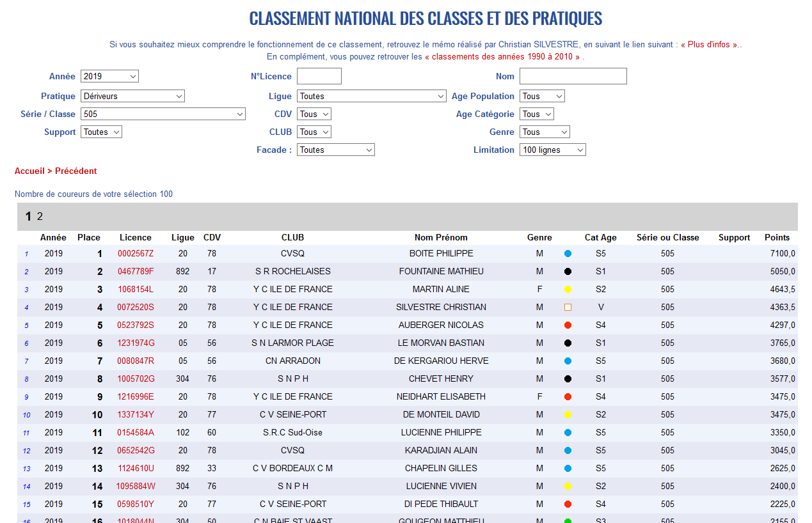Go to results page 2
This screenshot has width=812, height=523.
(40, 217)
